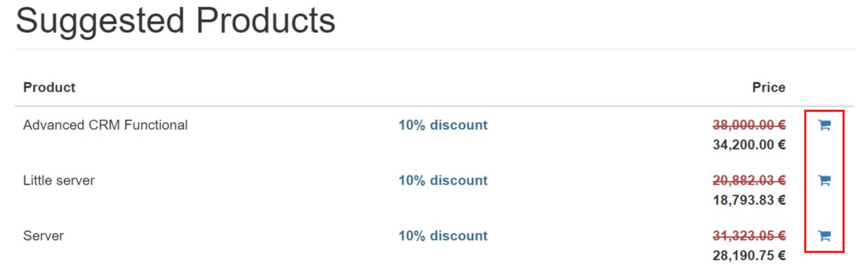The width and height of the screenshot is (868, 277).
Task: Click the final price 28,190.75 €
Action: [748, 255]
